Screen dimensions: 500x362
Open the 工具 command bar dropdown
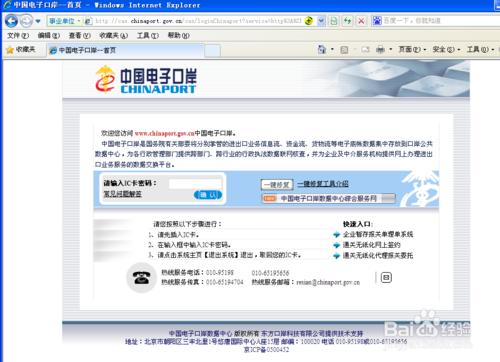pos(480,50)
